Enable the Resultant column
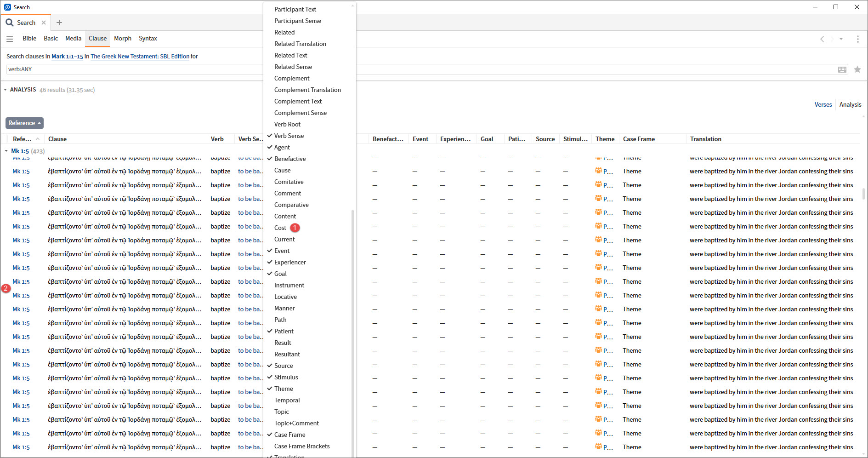 287,354
